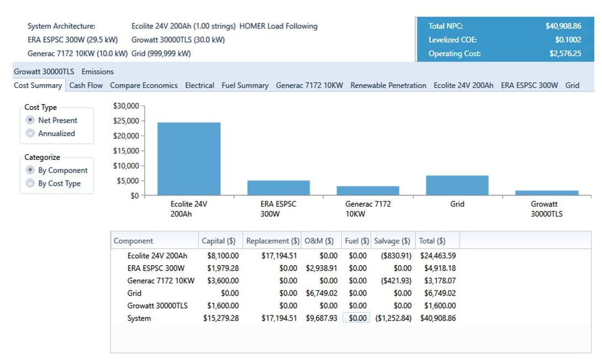
Task: Click the $9,687.93 system O&M cell
Action: pyautogui.click(x=321, y=318)
